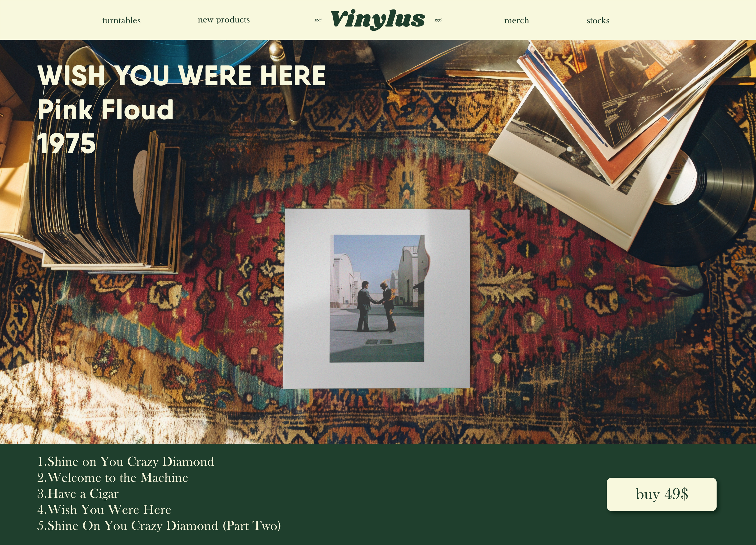Click the 1956 label beside logo
Image resolution: width=756 pixels, height=545 pixels.
click(x=438, y=20)
